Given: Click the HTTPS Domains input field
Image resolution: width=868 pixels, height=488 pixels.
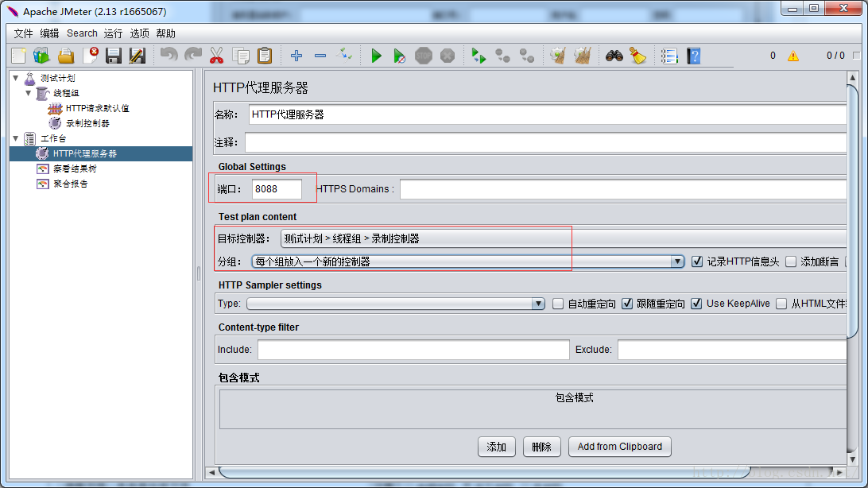Looking at the screenshot, I should [x=623, y=188].
